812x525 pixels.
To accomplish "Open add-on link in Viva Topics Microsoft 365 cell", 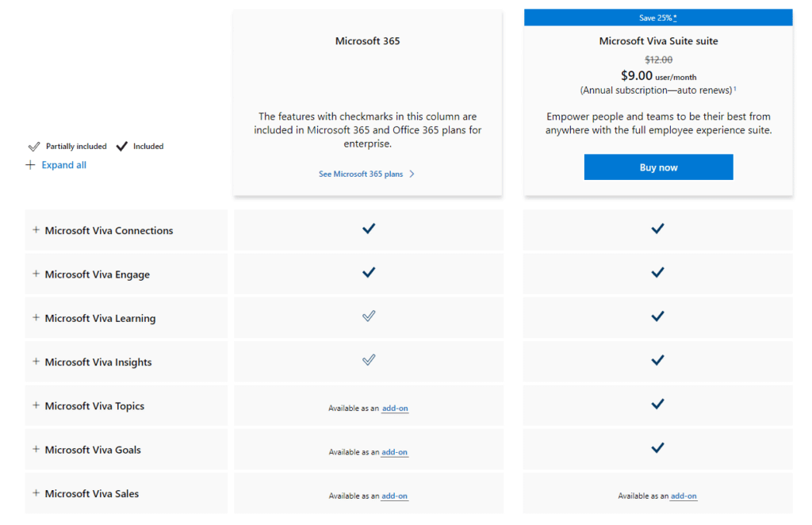I will coord(395,408).
